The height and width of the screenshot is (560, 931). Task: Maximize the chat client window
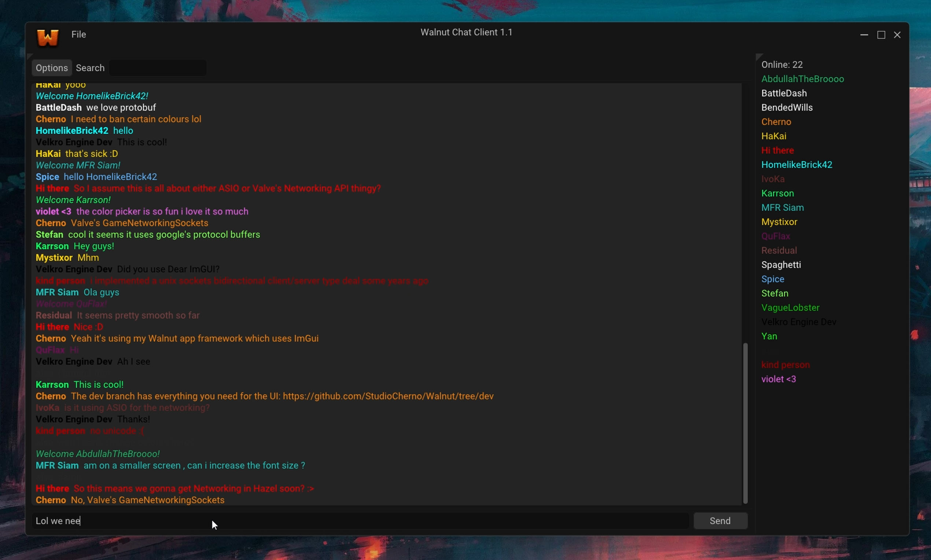(x=881, y=35)
